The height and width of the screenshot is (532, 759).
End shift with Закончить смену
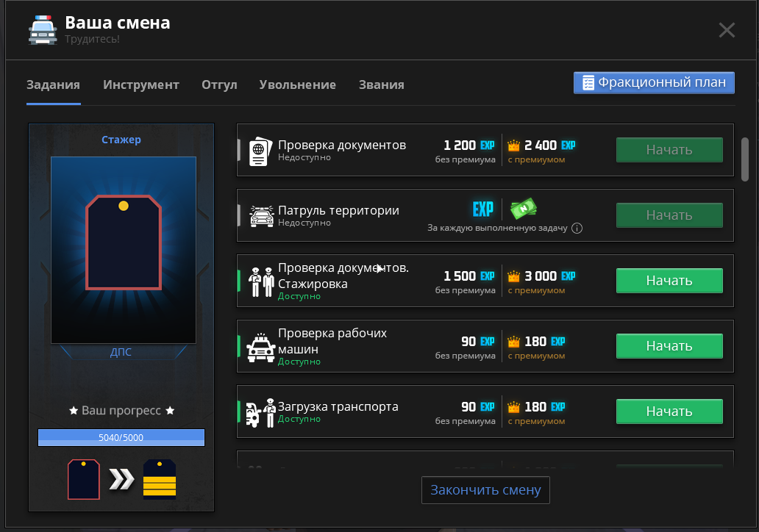[485, 490]
